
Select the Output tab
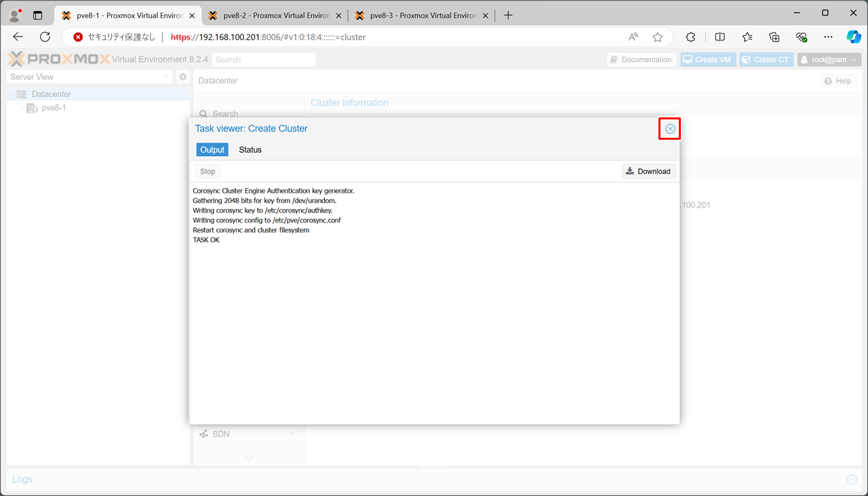[212, 150]
